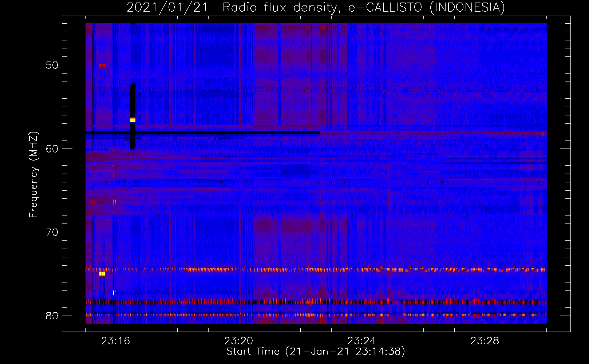Click the 70 frequency label on left axis
This screenshot has height=364, width=589.
[x=52, y=232]
